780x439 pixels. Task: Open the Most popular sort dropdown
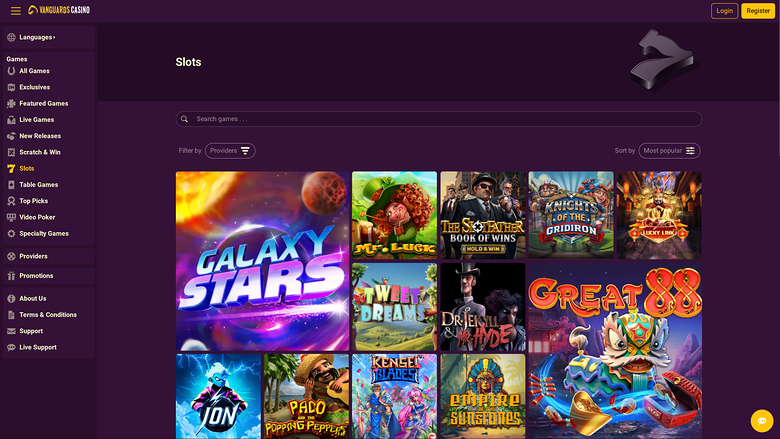pos(670,151)
